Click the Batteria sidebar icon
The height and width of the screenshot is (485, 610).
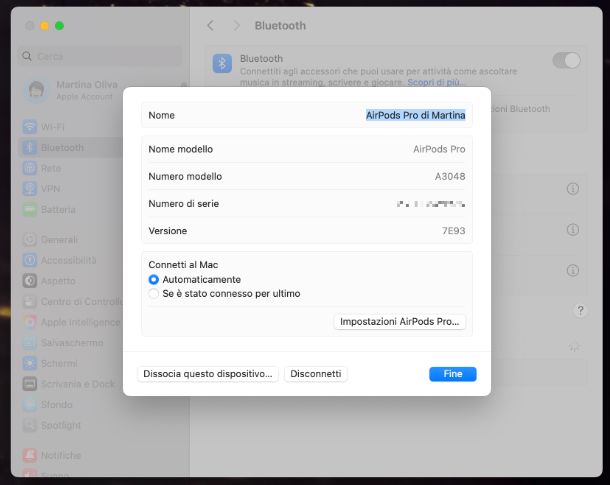[x=30, y=210]
